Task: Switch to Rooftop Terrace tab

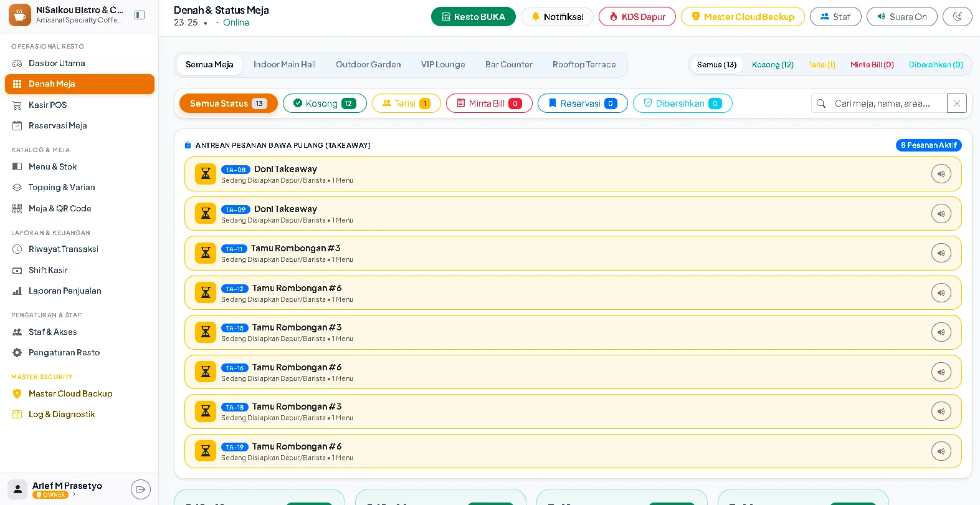Action: (x=584, y=65)
